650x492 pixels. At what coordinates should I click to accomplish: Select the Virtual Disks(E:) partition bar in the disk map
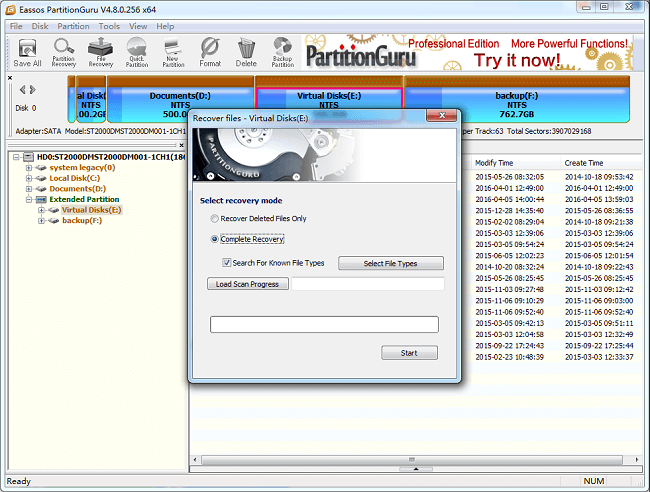click(329, 93)
